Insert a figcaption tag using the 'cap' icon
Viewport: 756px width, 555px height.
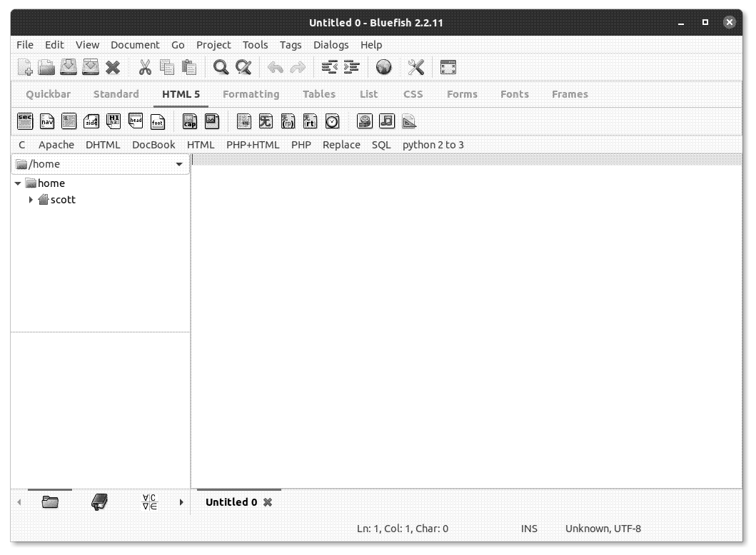pos(189,121)
